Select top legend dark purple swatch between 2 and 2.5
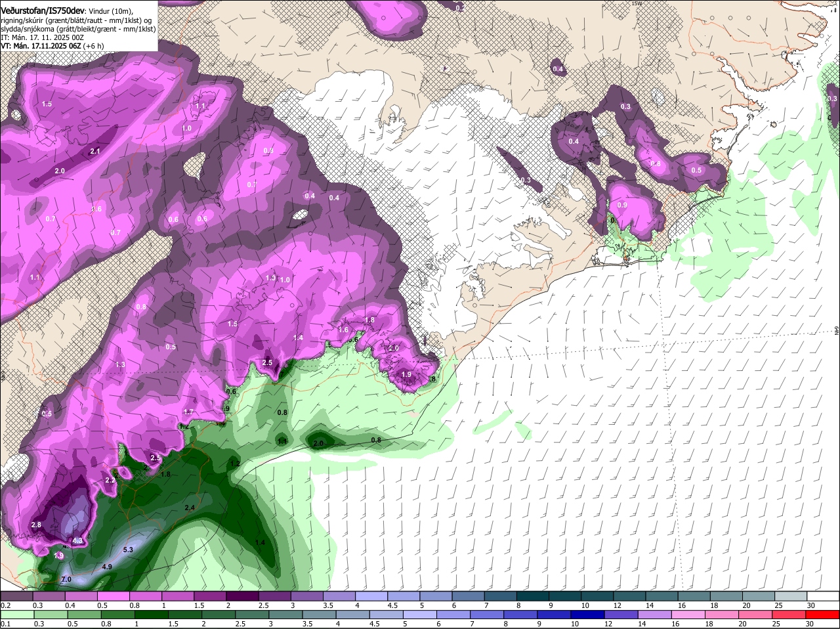Screen dimensions: 840x629 (x=242, y=596)
